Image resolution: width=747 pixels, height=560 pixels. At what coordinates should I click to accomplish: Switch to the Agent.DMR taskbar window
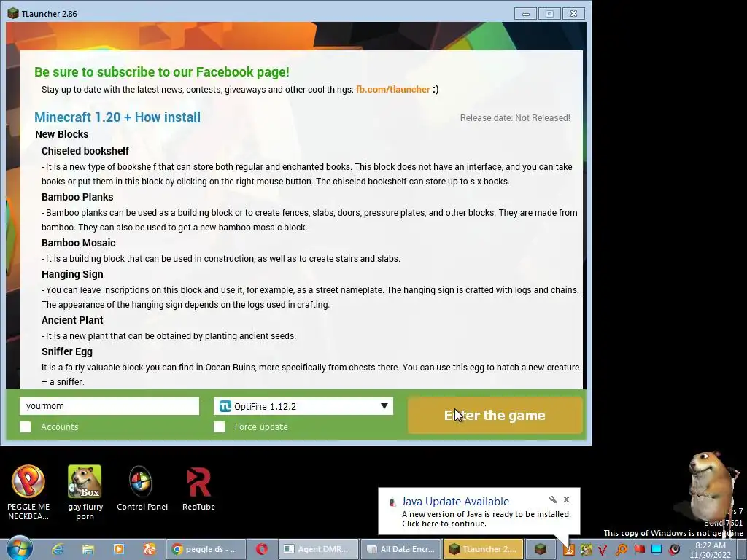click(318, 549)
